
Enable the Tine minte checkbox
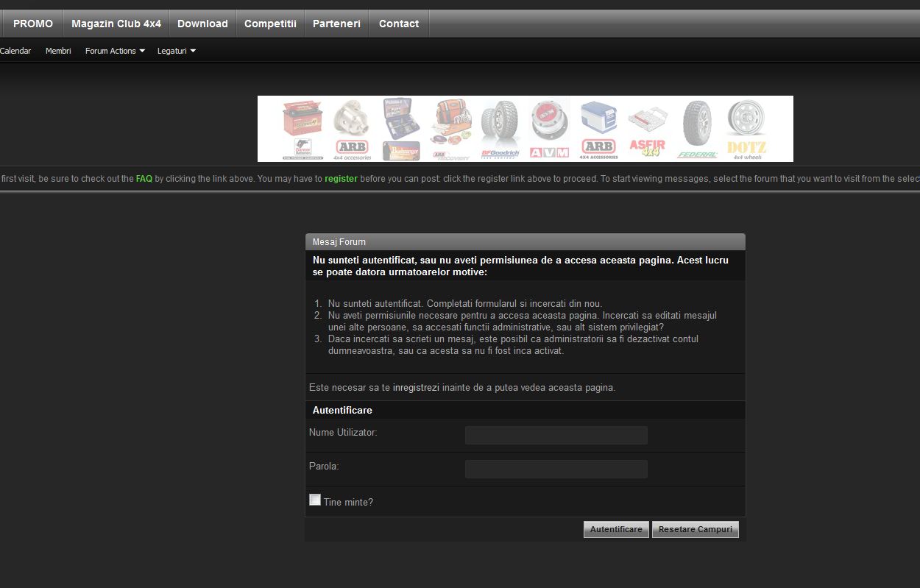315,500
